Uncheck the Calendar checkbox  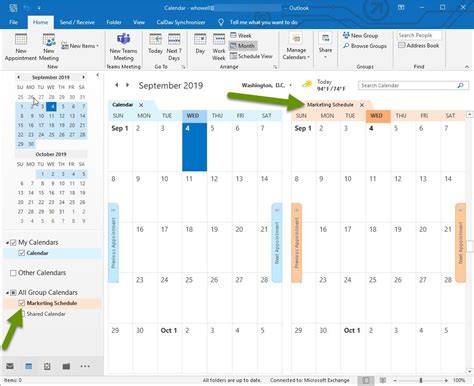coord(22,253)
